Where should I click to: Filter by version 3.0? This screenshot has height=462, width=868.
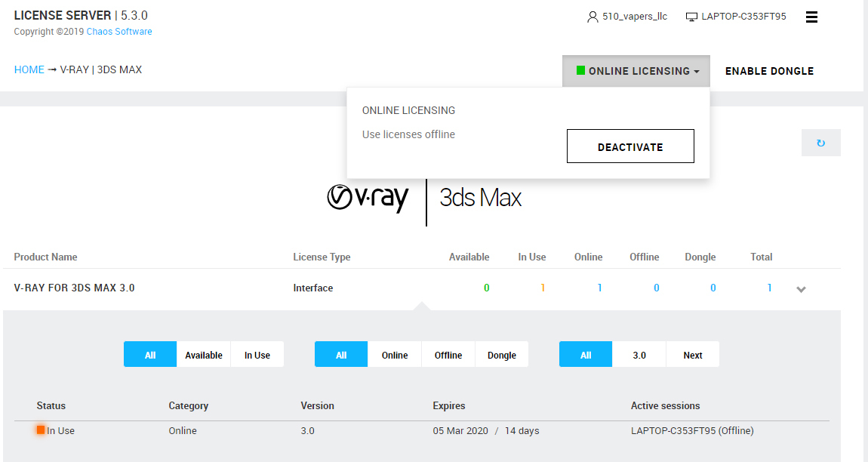coord(639,355)
